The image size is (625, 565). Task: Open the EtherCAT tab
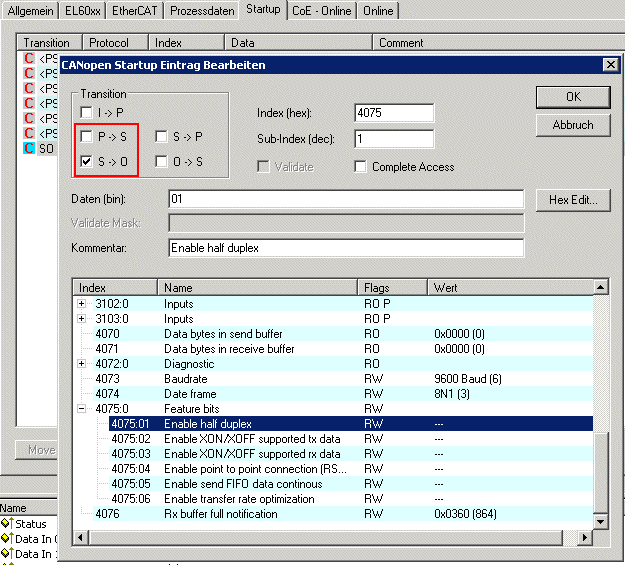135,11
